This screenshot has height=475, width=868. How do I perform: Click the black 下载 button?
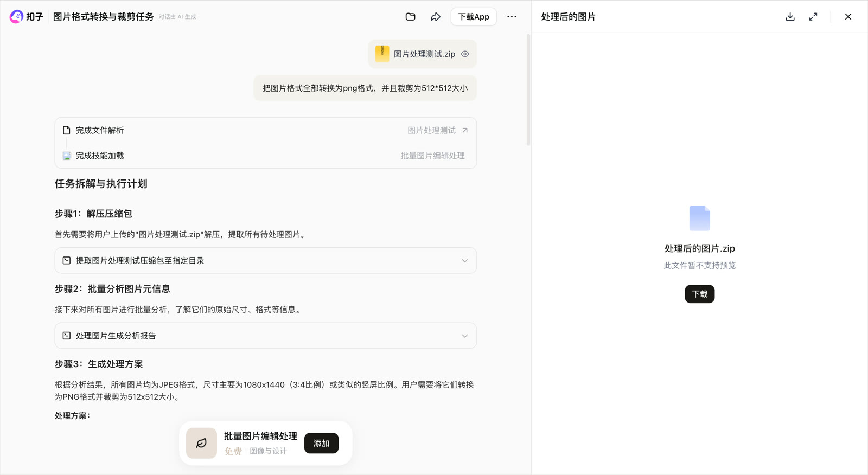699,294
